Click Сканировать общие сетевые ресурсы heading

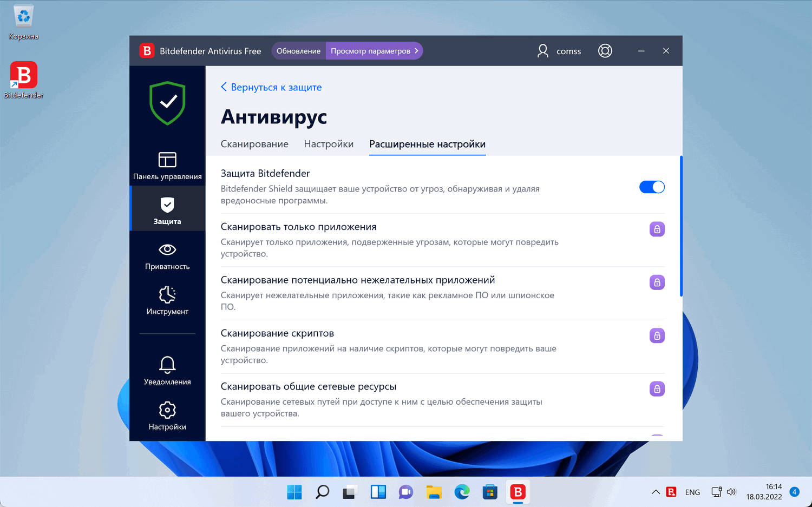(309, 387)
